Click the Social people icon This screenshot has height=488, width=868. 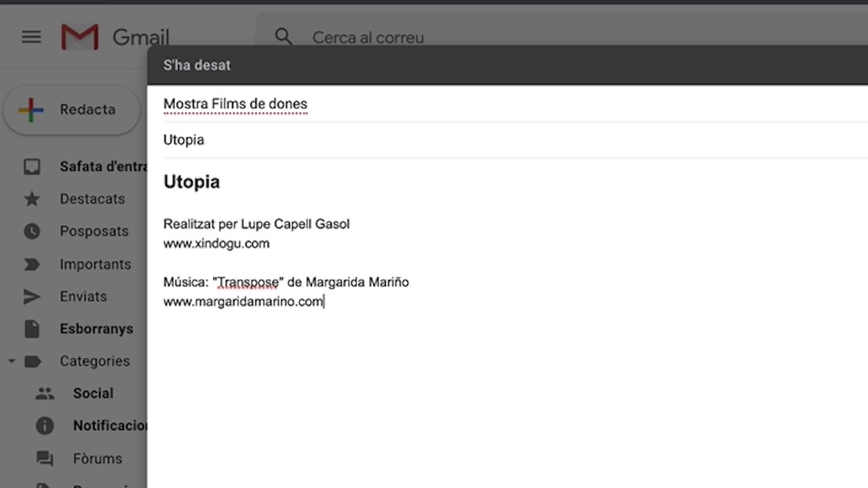coord(45,393)
